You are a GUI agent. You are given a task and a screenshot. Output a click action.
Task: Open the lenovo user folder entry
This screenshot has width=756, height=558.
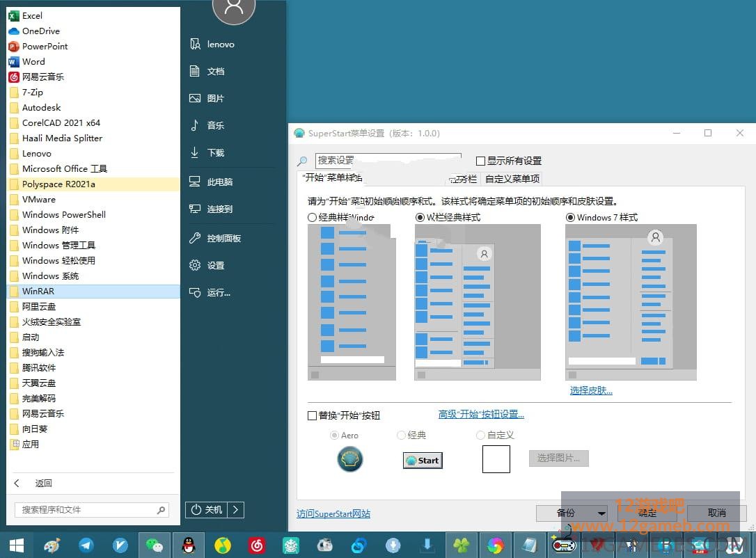coord(212,45)
